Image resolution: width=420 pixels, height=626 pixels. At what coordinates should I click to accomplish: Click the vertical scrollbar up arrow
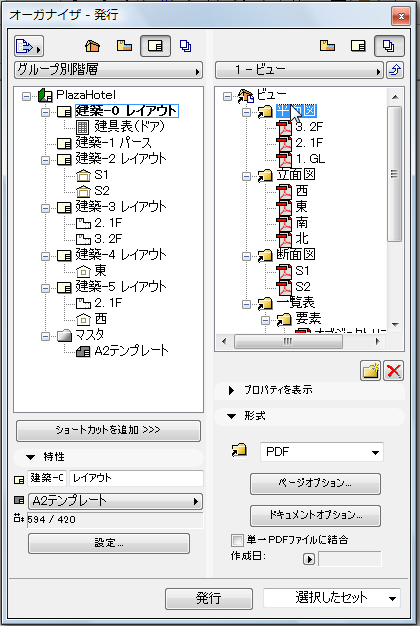pos(395,97)
